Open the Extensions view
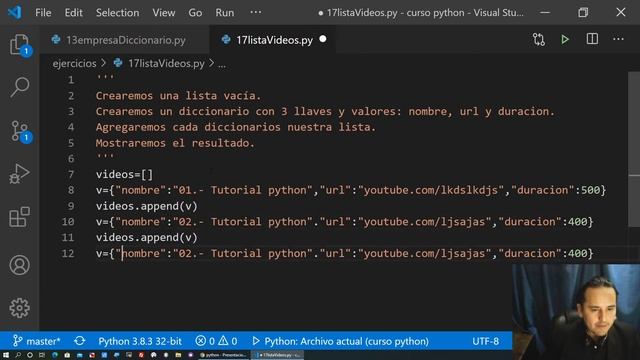Image resolution: width=640 pixels, height=360 pixels. tap(19, 217)
